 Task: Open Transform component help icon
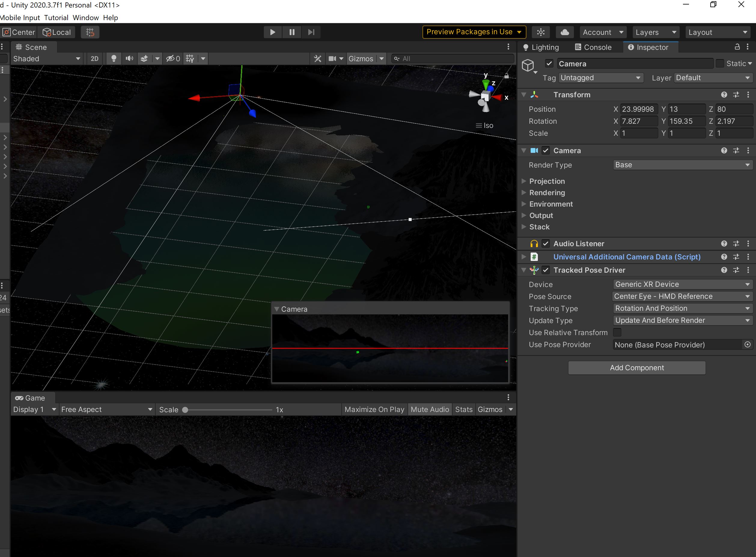tap(724, 95)
